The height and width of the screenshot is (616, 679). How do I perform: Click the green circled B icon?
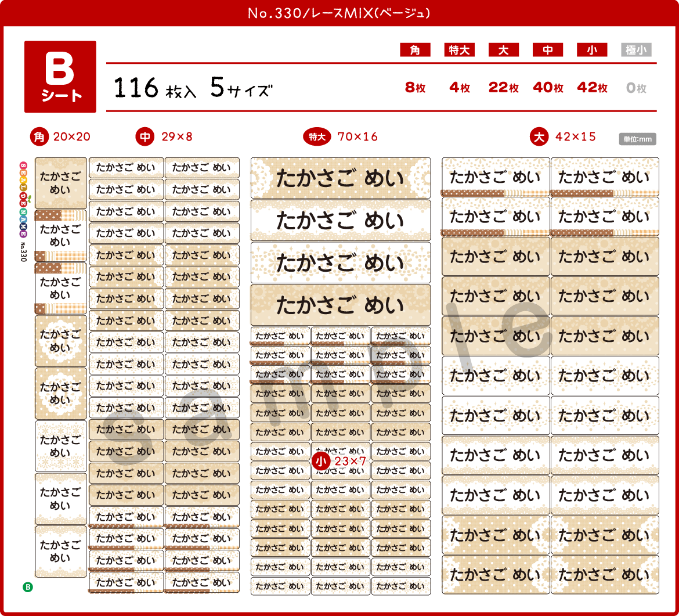(x=28, y=587)
